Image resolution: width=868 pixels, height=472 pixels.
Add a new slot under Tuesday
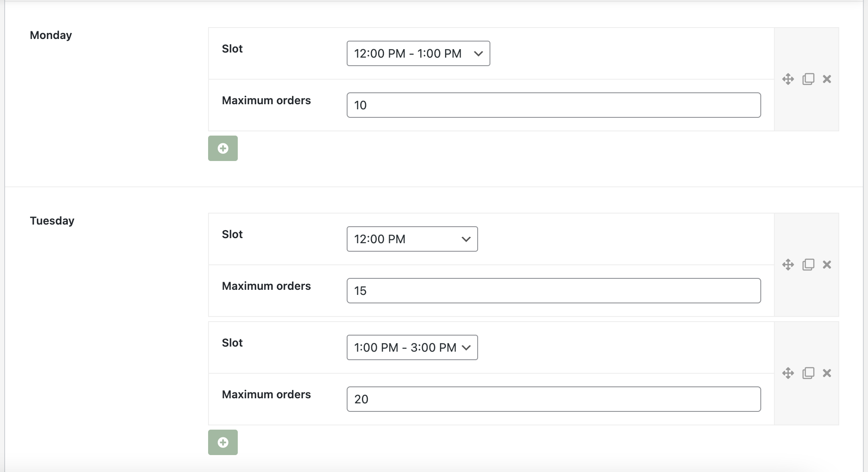223,442
